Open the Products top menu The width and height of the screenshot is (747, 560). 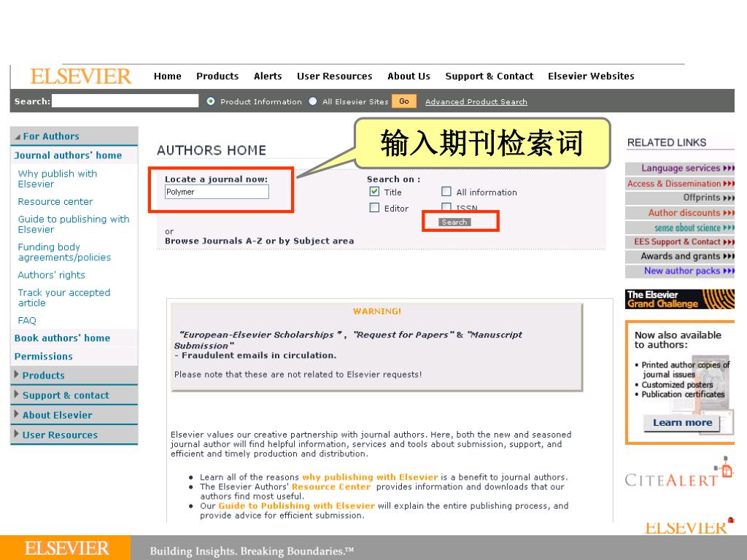tap(217, 76)
